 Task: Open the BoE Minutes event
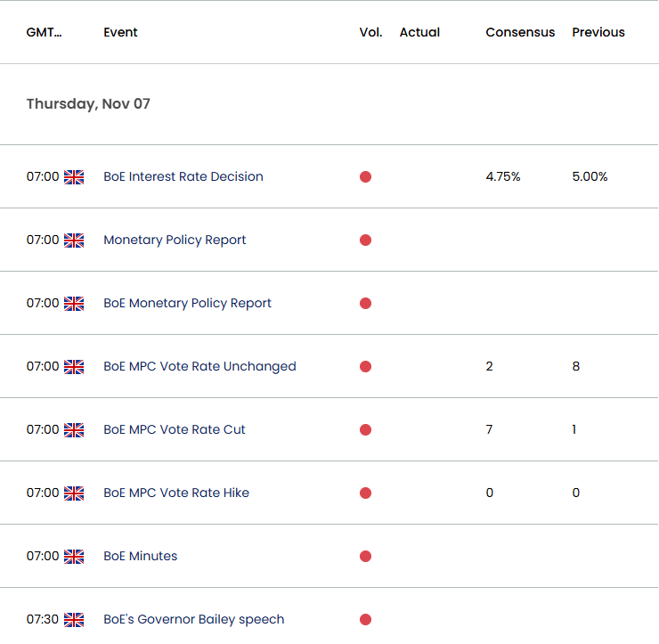pyautogui.click(x=141, y=556)
